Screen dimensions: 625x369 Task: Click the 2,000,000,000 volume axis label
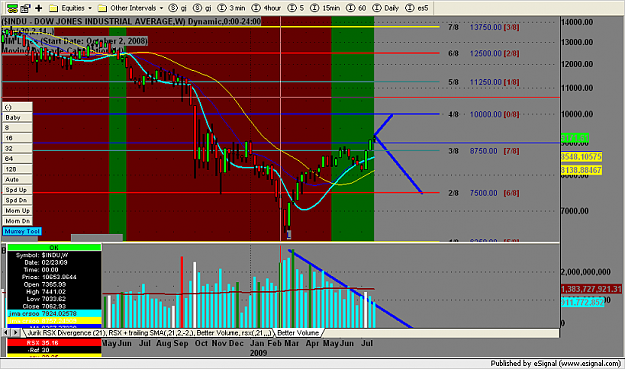click(586, 272)
